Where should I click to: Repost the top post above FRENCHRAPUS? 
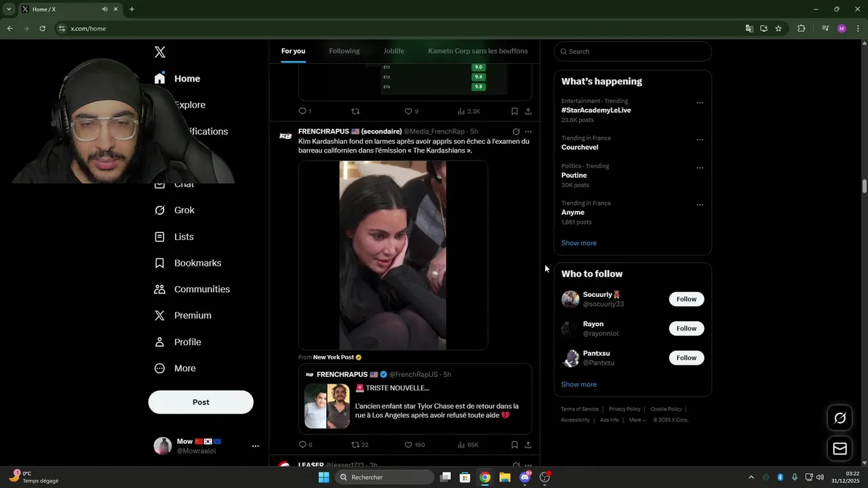click(355, 111)
